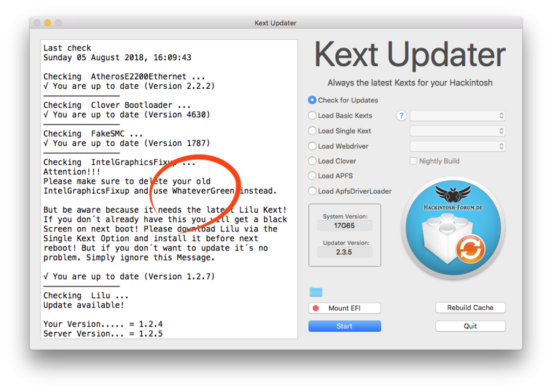
Task: Click the 'Sunday 05 August 2018, 16:09:43' timestamp
Action: click(117, 58)
